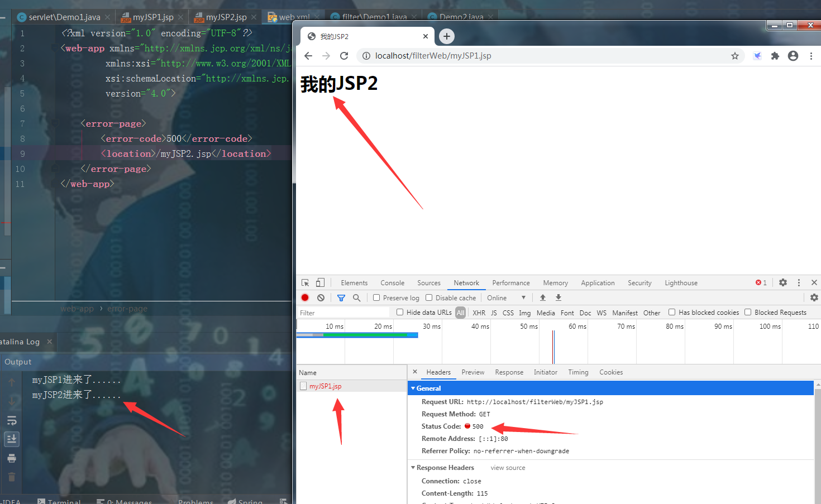The image size is (821, 504).
Task: Click the Chrome address bar URL
Action: 433,56
